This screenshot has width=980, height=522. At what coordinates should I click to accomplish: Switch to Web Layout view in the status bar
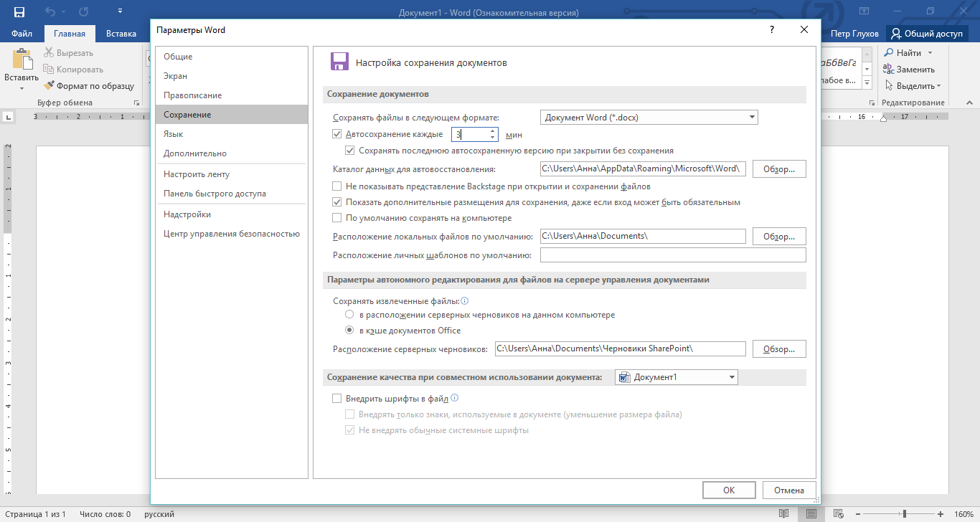[x=837, y=514]
